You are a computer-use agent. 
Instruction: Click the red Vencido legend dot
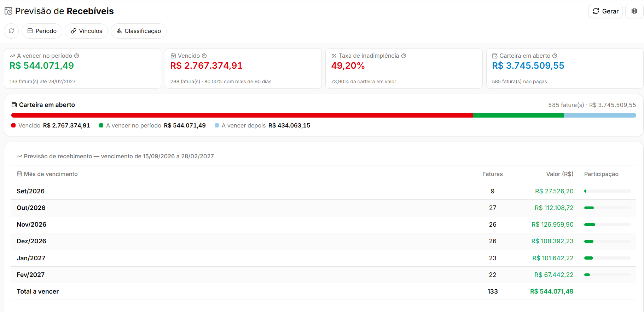(13, 125)
